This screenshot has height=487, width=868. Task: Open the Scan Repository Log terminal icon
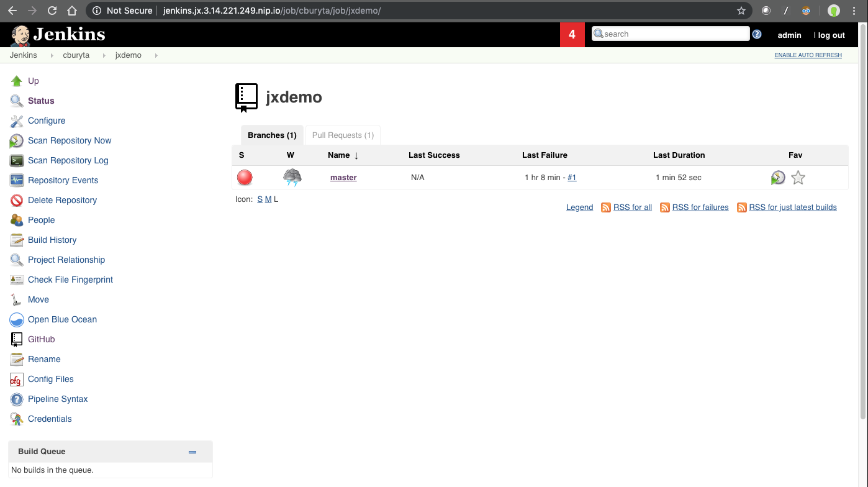17,161
